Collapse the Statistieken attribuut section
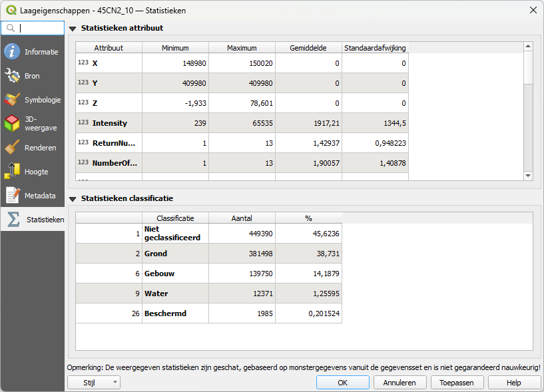This screenshot has height=392, width=544. tap(73, 29)
